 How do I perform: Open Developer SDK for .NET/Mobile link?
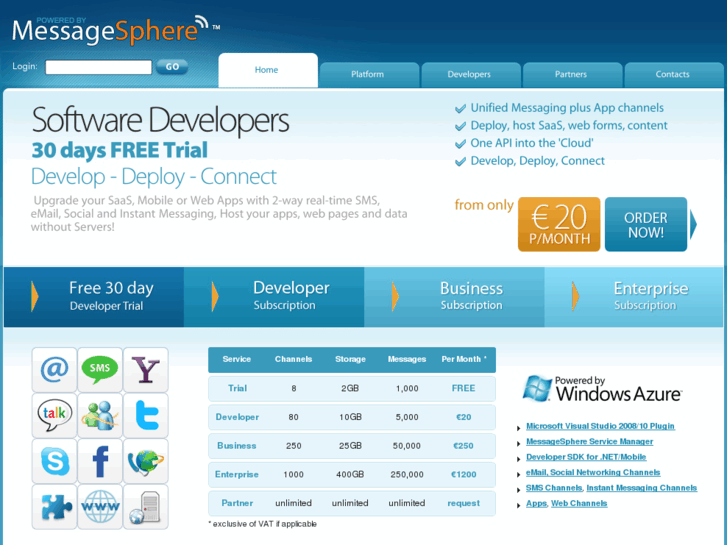pyautogui.click(x=586, y=457)
